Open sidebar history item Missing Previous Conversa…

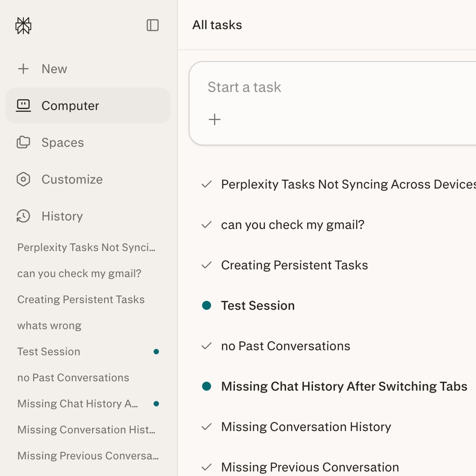tap(88, 456)
